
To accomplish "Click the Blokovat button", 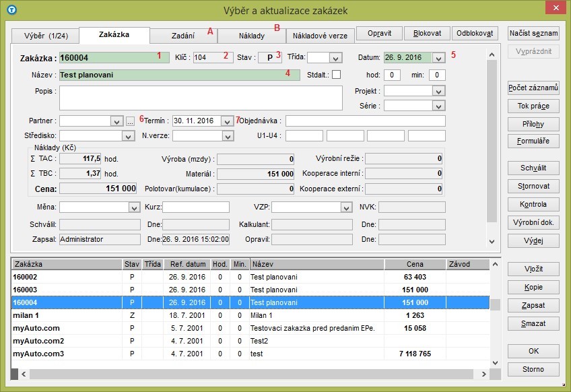I will [x=427, y=33].
